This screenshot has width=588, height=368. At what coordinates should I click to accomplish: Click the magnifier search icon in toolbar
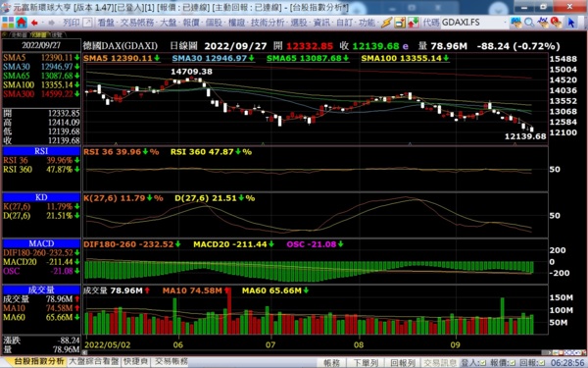coord(529,23)
